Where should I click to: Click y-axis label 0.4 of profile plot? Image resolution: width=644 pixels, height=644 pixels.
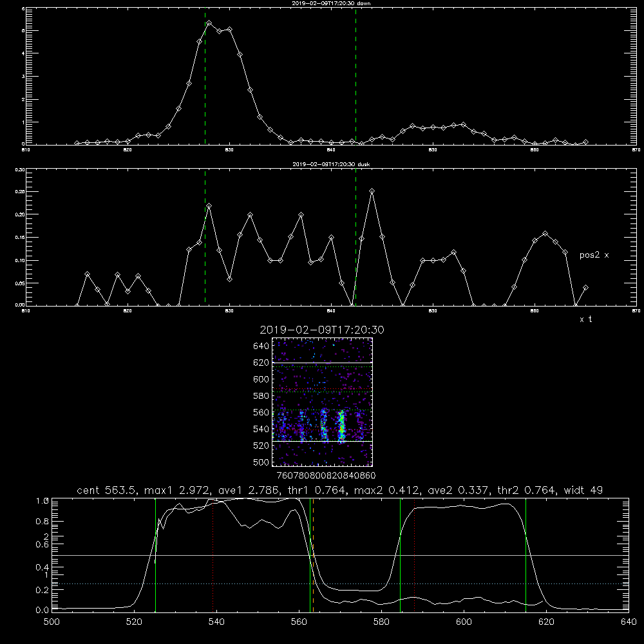tap(43, 567)
